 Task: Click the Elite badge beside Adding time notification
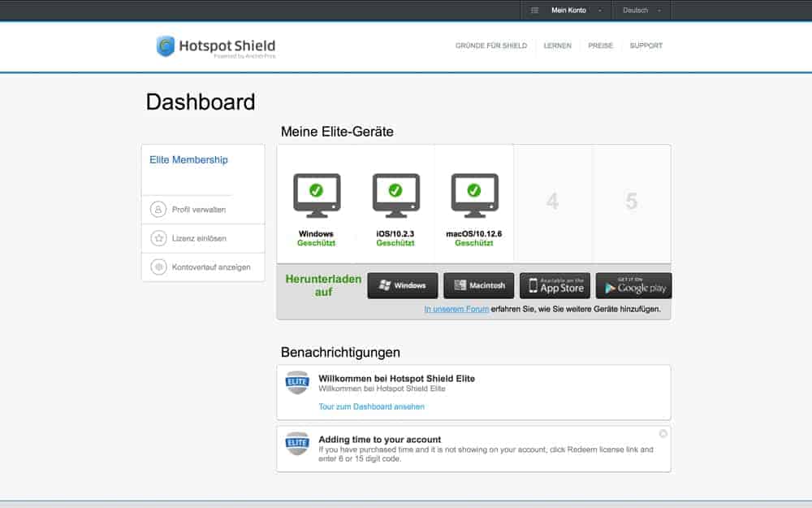click(297, 443)
